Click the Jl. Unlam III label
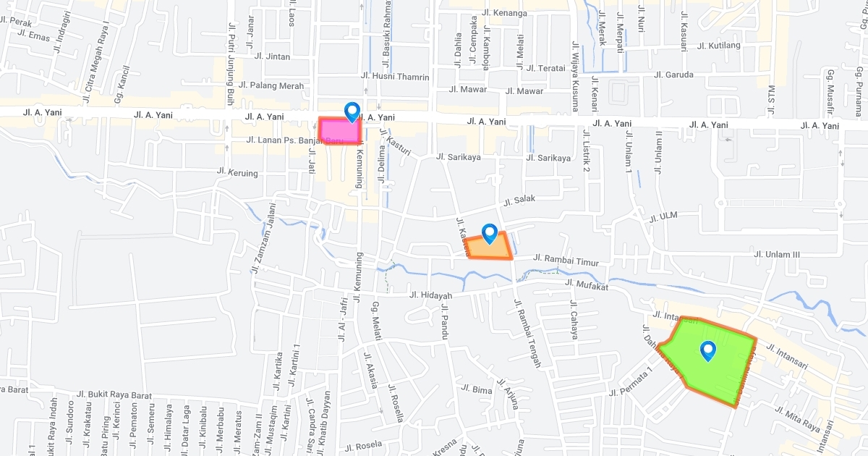Screen dimensions: 868x456 pyautogui.click(x=777, y=254)
